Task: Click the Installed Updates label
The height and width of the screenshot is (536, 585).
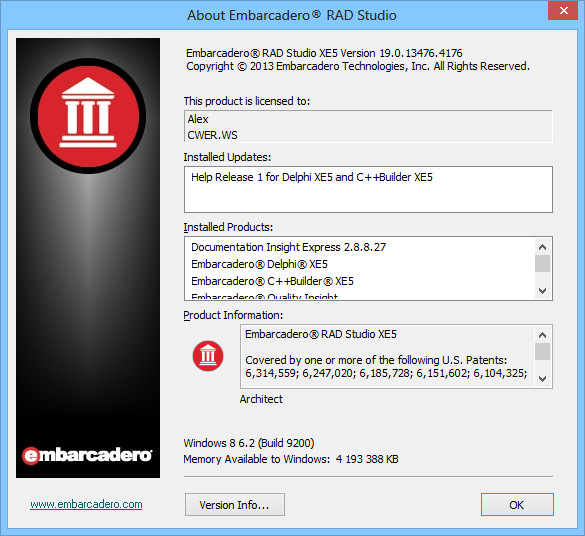Action: [x=227, y=157]
